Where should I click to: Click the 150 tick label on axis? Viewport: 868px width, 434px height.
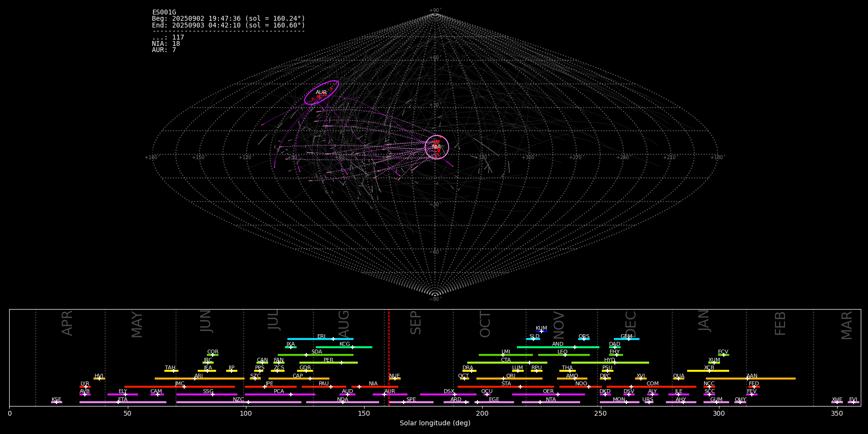[364, 413]
